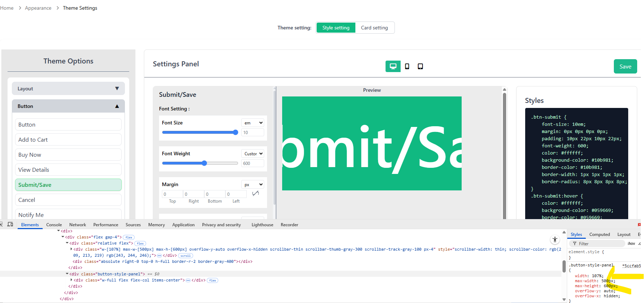Screen dimensions: 644x303
Task: Select the View Details button option
Action: point(68,170)
